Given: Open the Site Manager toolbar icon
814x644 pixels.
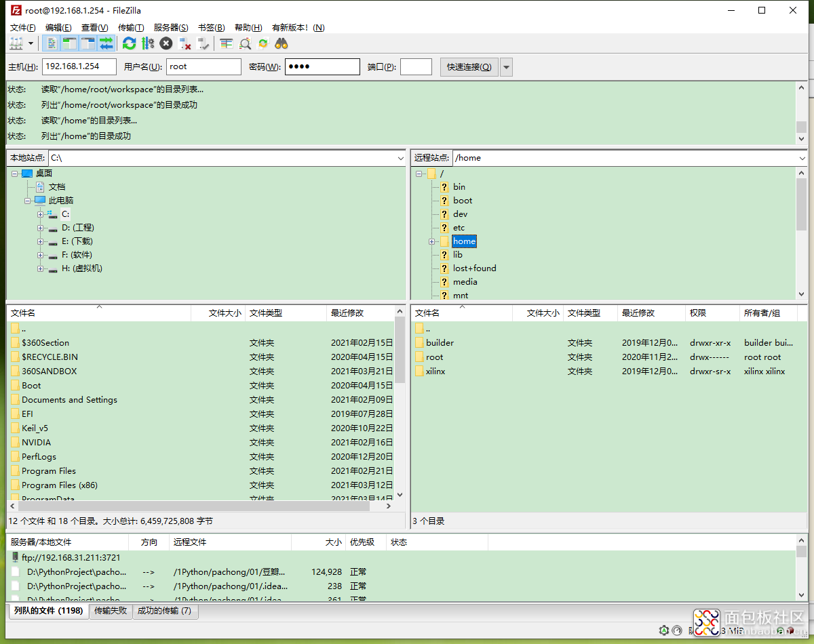Looking at the screenshot, I should click(16, 43).
